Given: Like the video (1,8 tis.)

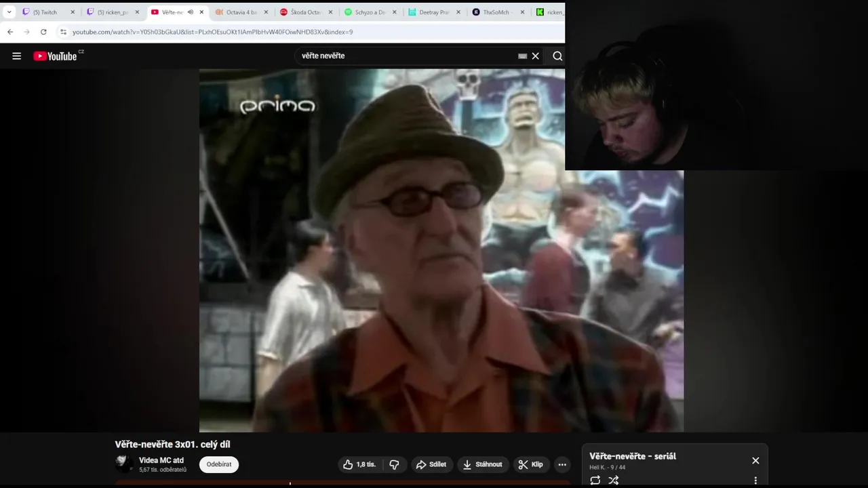Looking at the screenshot, I should pyautogui.click(x=359, y=464).
